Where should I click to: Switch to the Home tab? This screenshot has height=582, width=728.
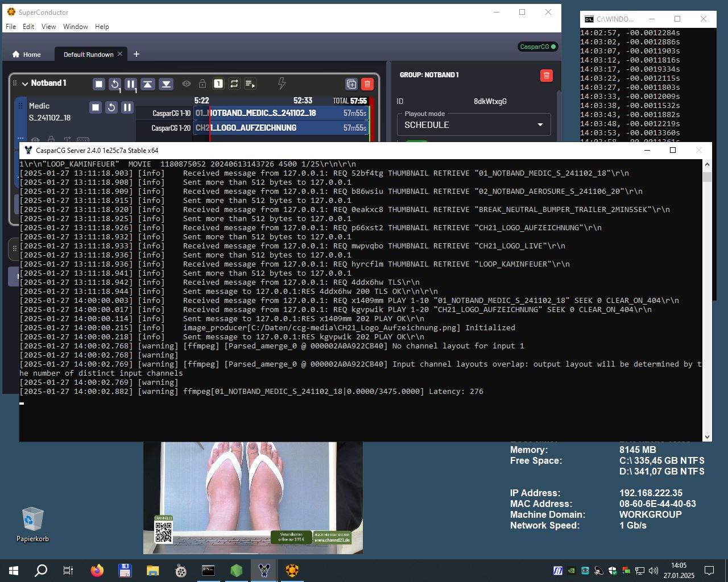pyautogui.click(x=27, y=55)
